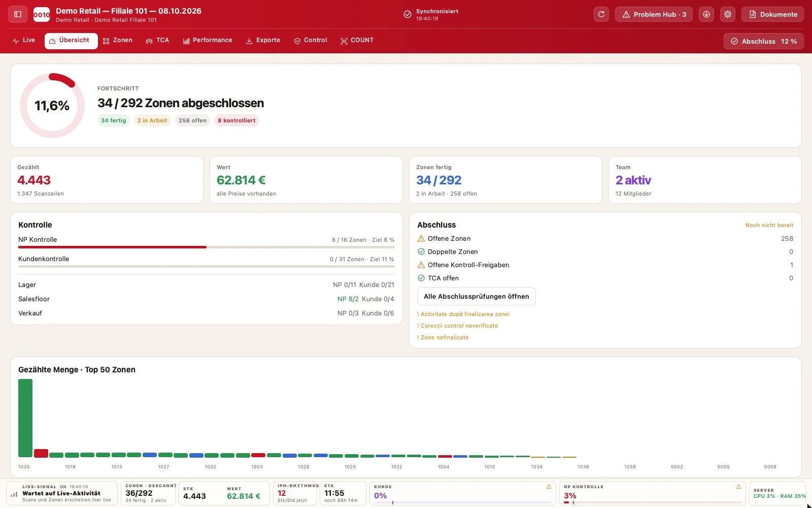Click the Salesfloor NP 8/2 value
Screen dimensions: 812x508
pyautogui.click(x=348, y=299)
